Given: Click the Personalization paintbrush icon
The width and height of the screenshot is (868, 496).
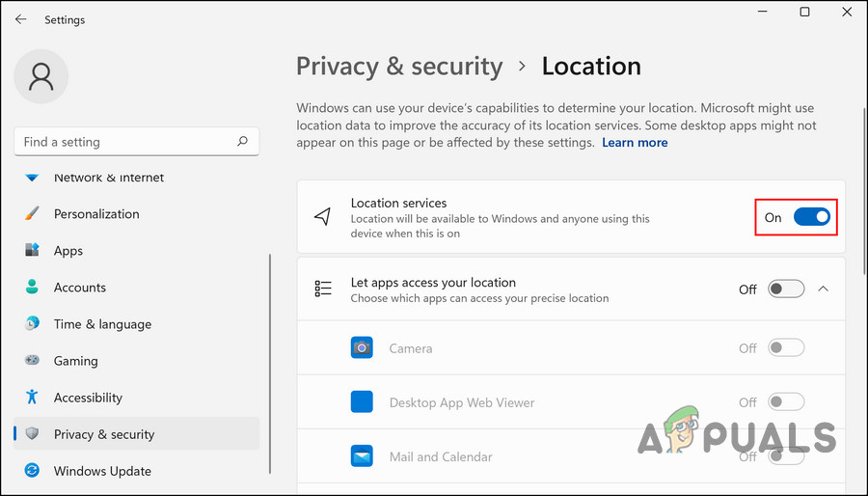Looking at the screenshot, I should click(x=32, y=213).
